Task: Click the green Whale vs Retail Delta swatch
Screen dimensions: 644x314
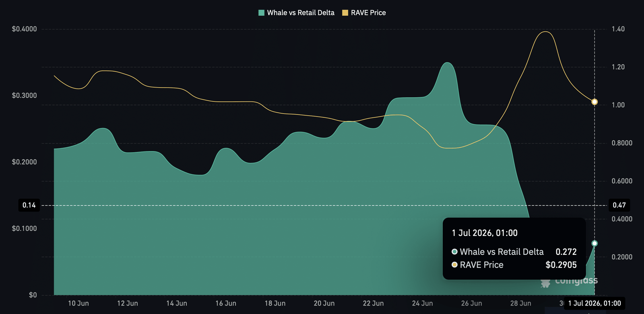Action: (x=261, y=13)
